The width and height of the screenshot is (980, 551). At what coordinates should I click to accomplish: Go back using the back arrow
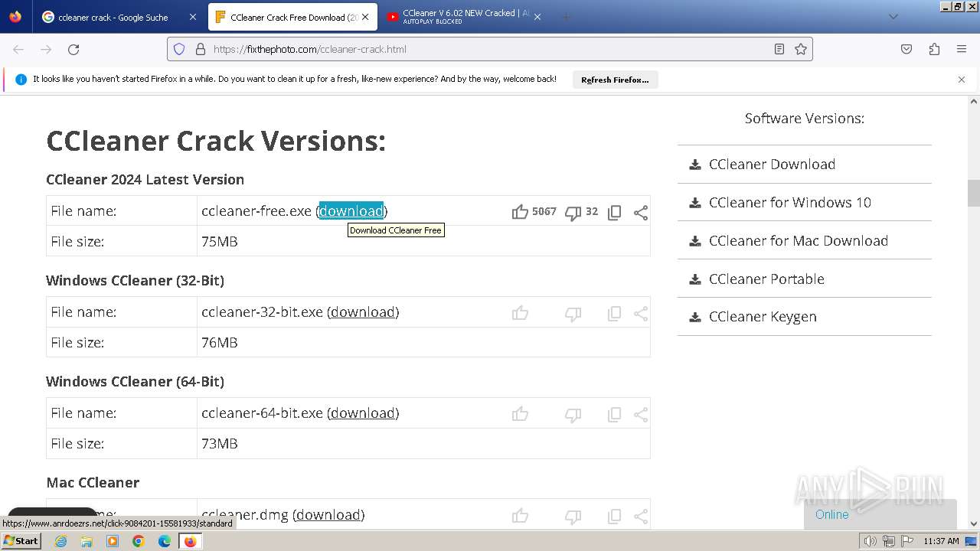click(x=18, y=49)
